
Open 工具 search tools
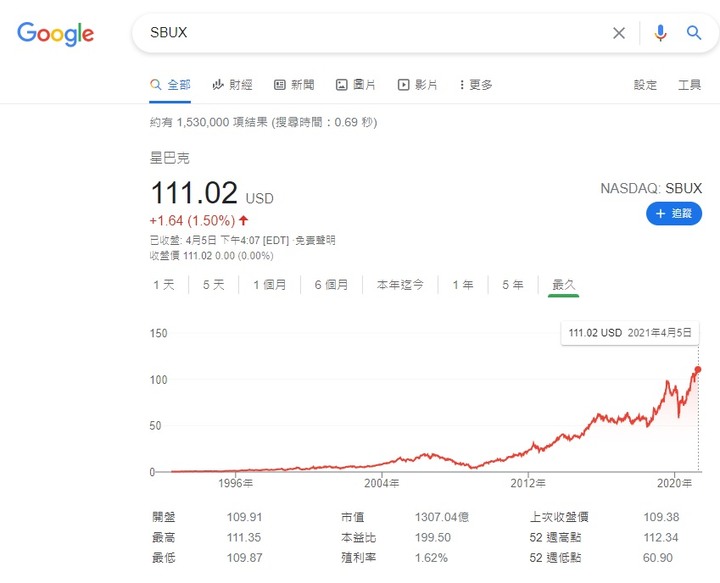[690, 85]
